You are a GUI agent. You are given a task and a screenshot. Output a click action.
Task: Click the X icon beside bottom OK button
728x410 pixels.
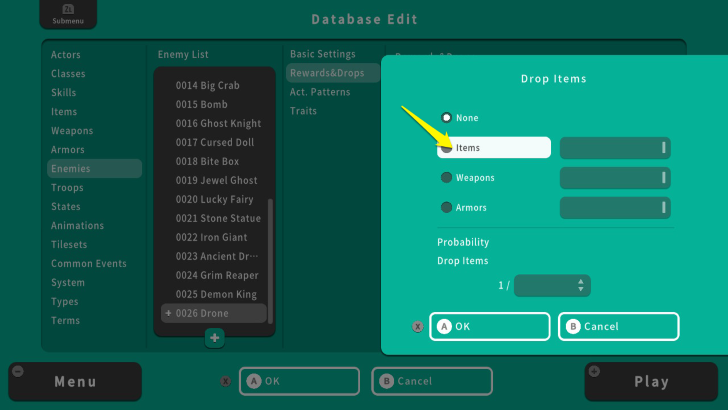coord(225,381)
